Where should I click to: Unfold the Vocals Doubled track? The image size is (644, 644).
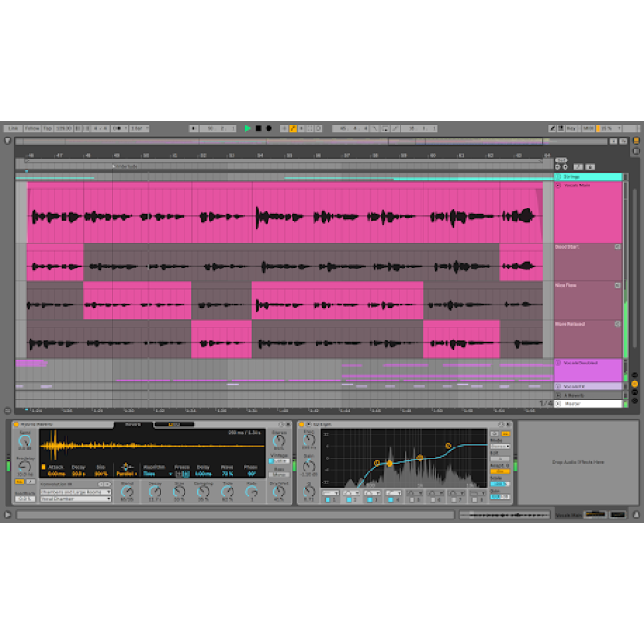pos(558,364)
